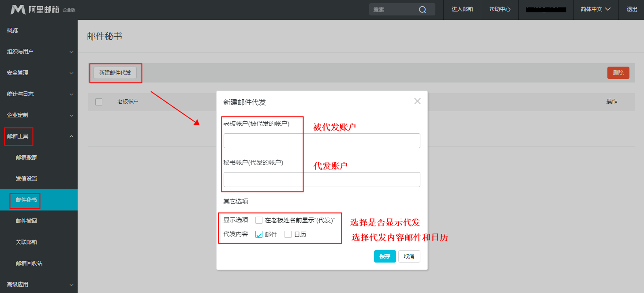Click 退出 to log out
Viewport: 644px width, 293px height.
[632, 9]
